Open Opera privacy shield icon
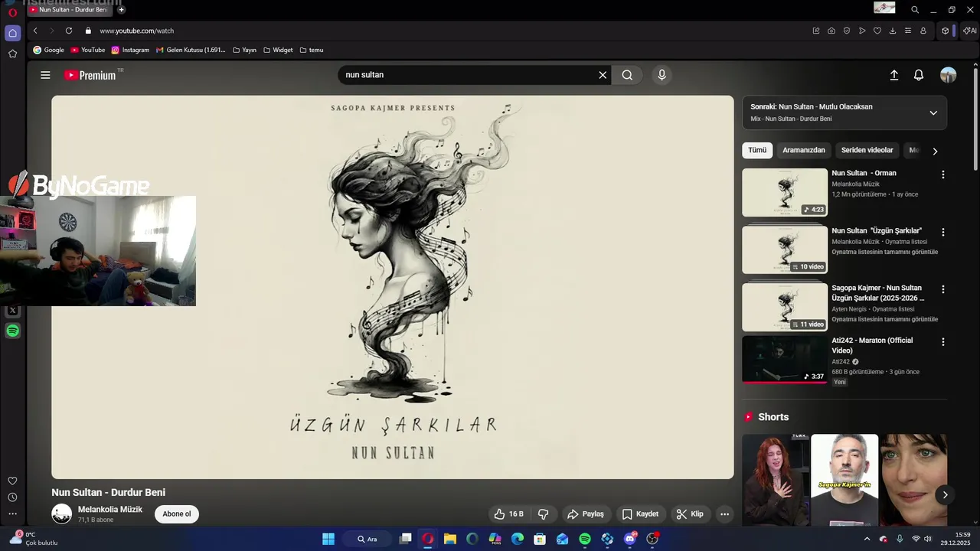The image size is (980, 551). [x=847, y=31]
